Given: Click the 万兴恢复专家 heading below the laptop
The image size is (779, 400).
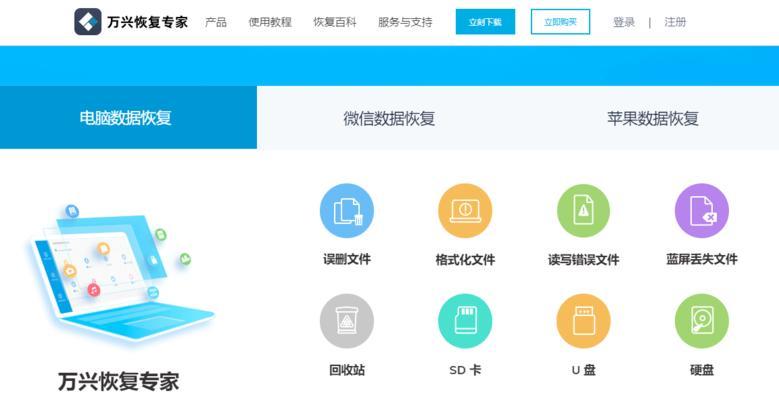Looking at the screenshot, I should pyautogui.click(x=118, y=382).
